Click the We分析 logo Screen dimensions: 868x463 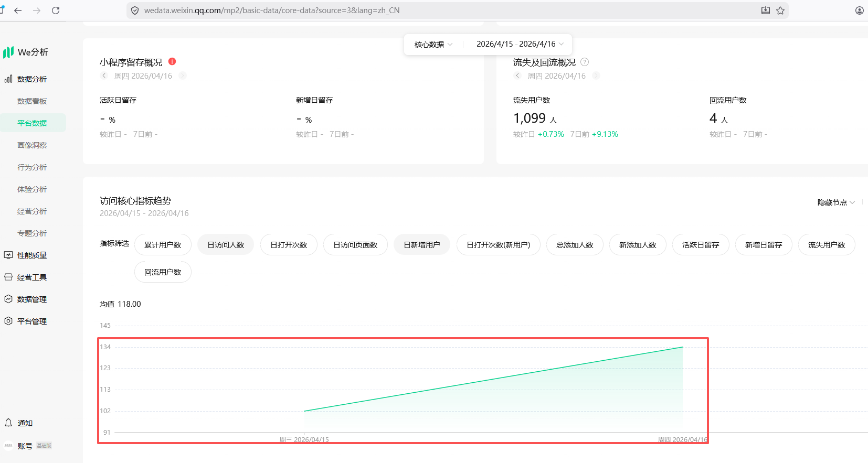(x=26, y=52)
